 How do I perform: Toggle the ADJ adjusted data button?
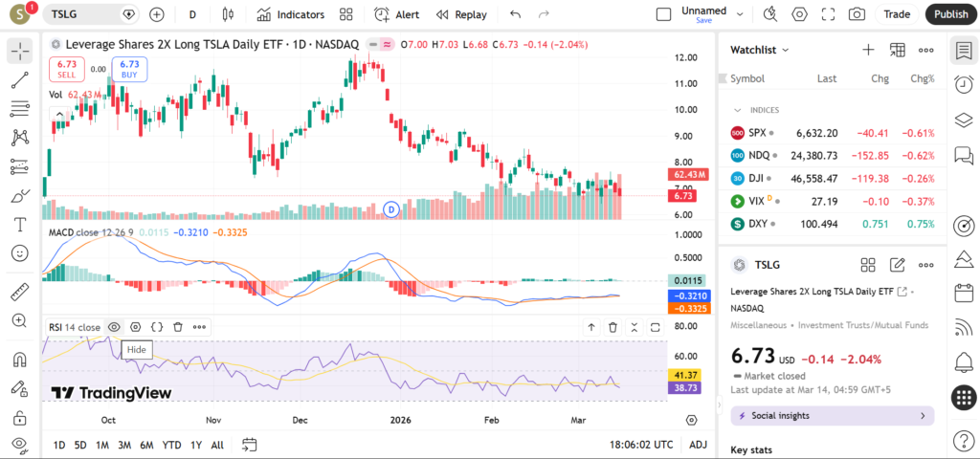[699, 445]
